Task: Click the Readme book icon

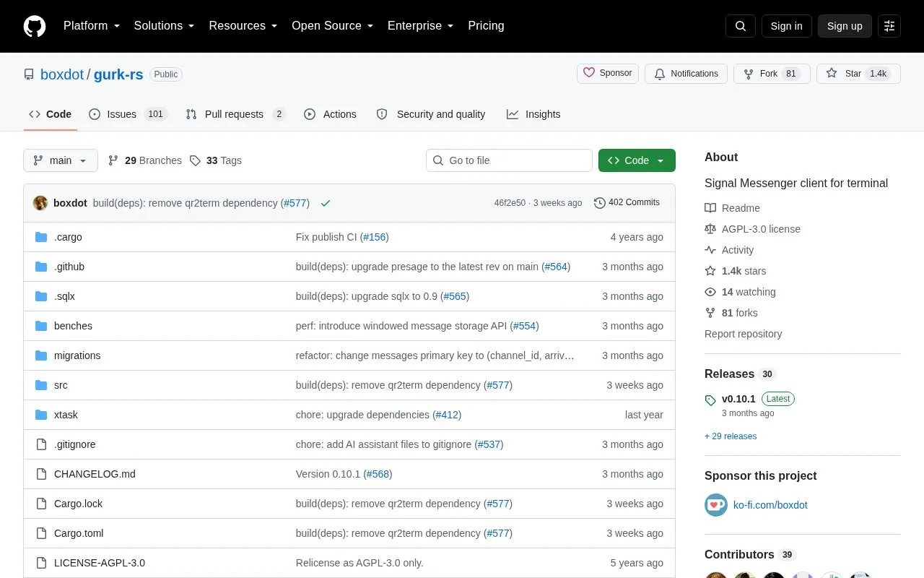Action: coord(710,208)
